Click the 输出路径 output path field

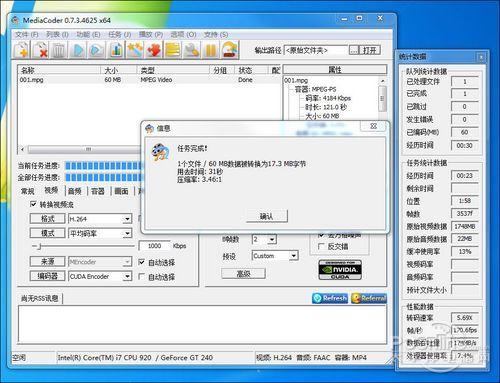[x=316, y=50]
